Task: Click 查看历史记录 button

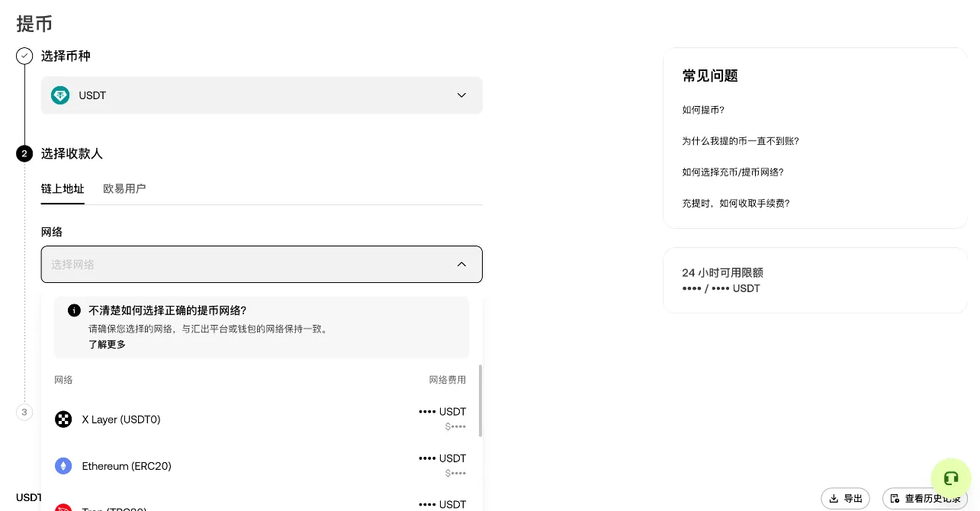Action: 925,498
